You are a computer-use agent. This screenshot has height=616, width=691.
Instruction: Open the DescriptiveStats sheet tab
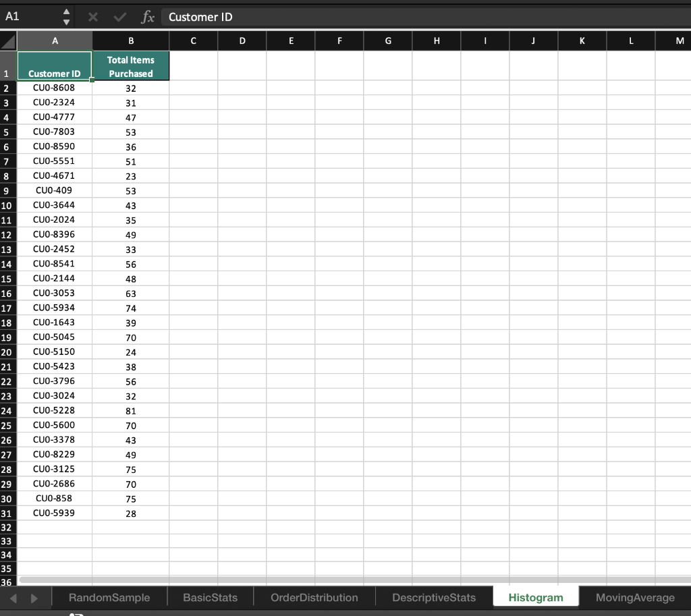433,597
